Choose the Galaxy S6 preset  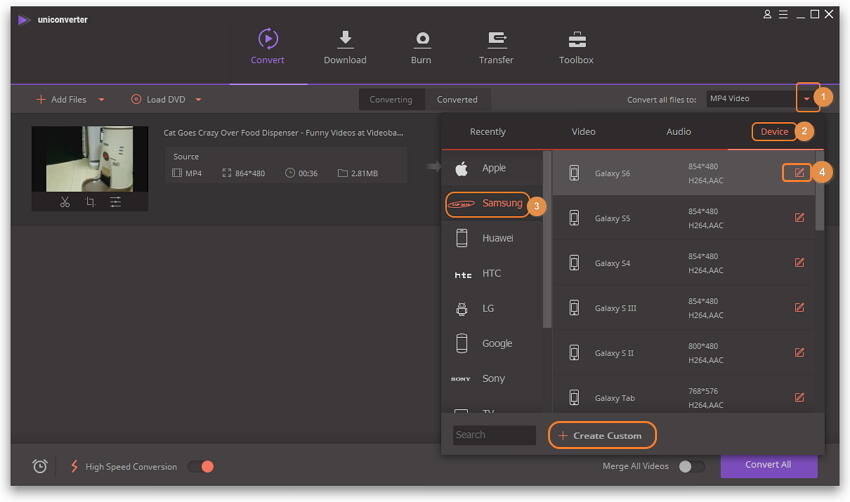(683, 173)
